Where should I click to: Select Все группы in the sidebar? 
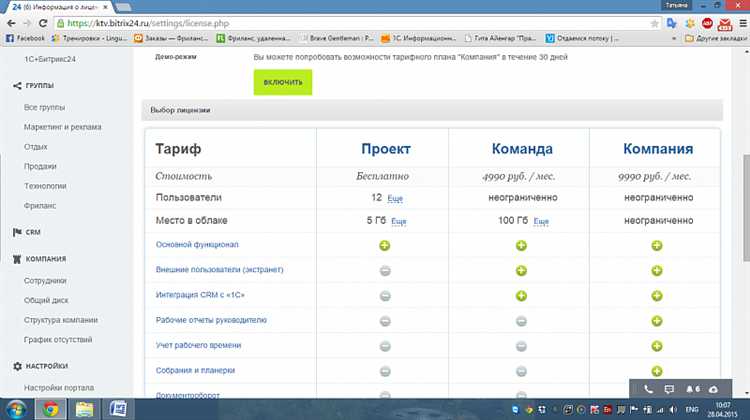pyautogui.click(x=44, y=107)
